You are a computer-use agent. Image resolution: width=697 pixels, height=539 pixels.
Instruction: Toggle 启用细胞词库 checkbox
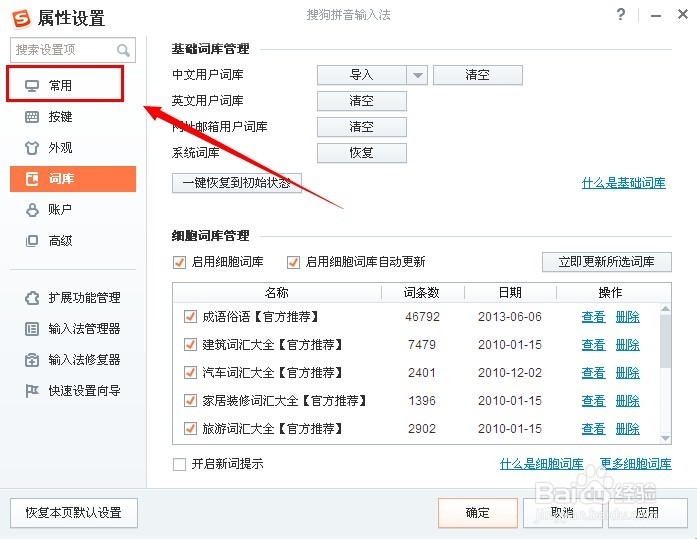coord(179,262)
